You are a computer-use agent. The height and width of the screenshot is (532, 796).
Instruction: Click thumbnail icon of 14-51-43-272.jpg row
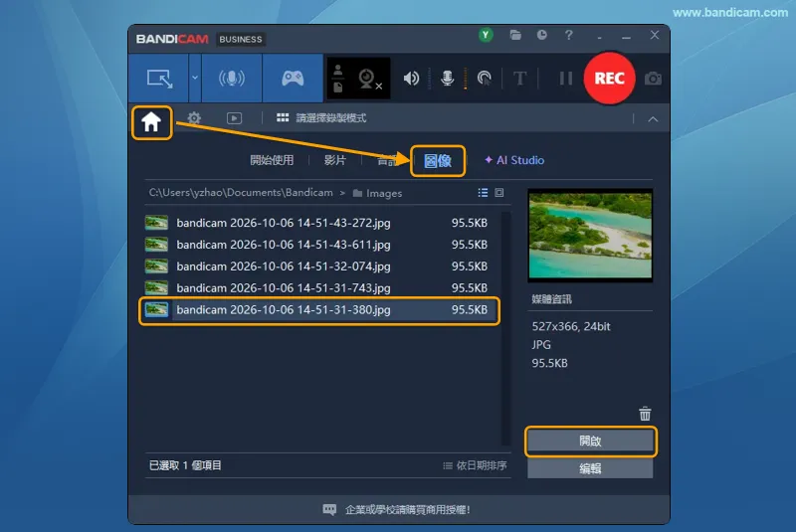[156, 223]
